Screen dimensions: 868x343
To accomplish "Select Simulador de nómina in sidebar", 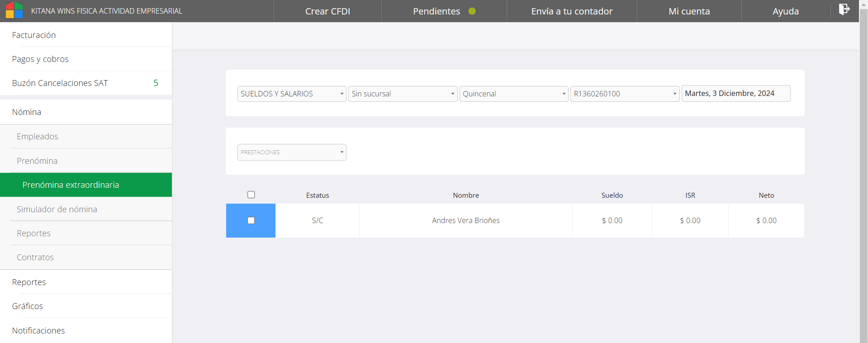I will 57,209.
